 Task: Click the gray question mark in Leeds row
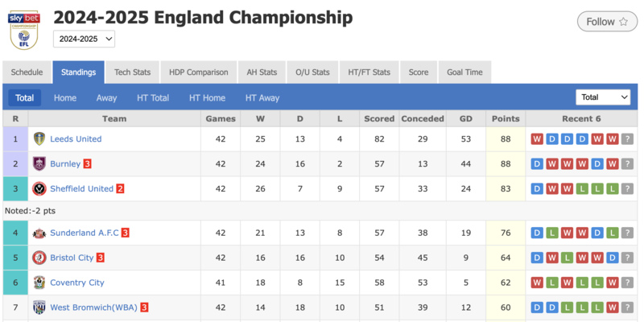click(x=627, y=138)
